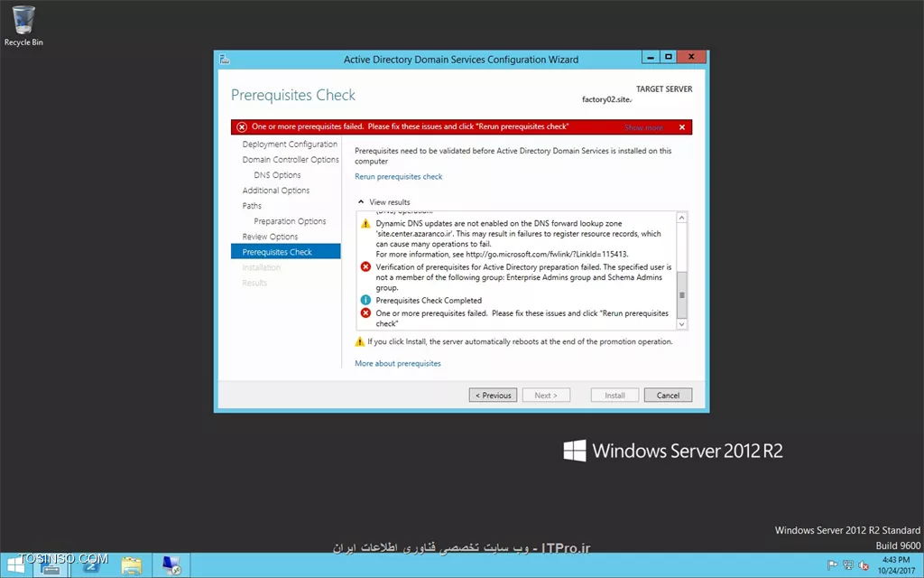
Task: Open the taskbar clock showing 4:43 PM
Action: pos(896,565)
